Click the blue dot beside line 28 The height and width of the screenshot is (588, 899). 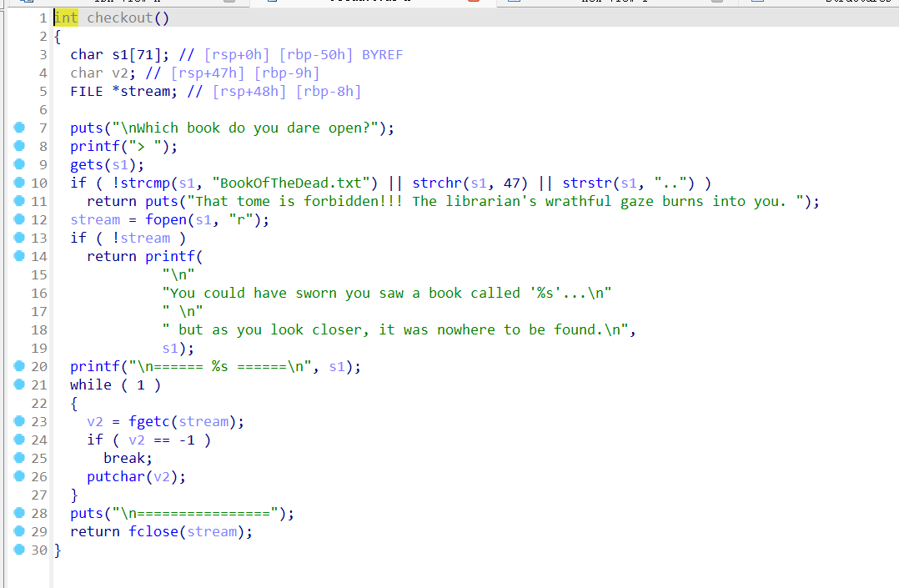click(x=19, y=513)
